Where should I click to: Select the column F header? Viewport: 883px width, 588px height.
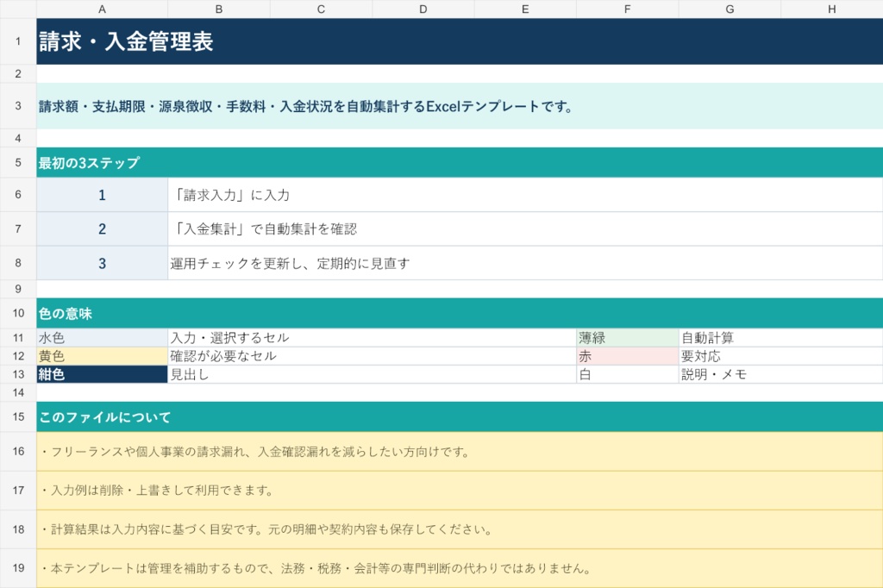(x=628, y=9)
